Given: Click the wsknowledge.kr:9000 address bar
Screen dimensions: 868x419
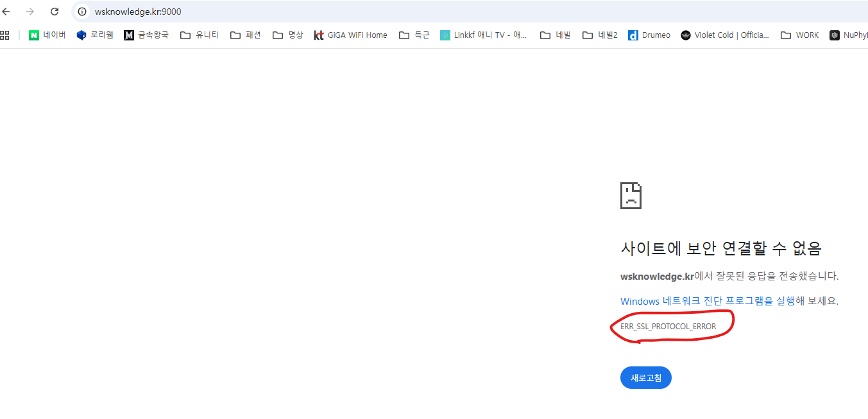Looking at the screenshot, I should click(469, 12).
